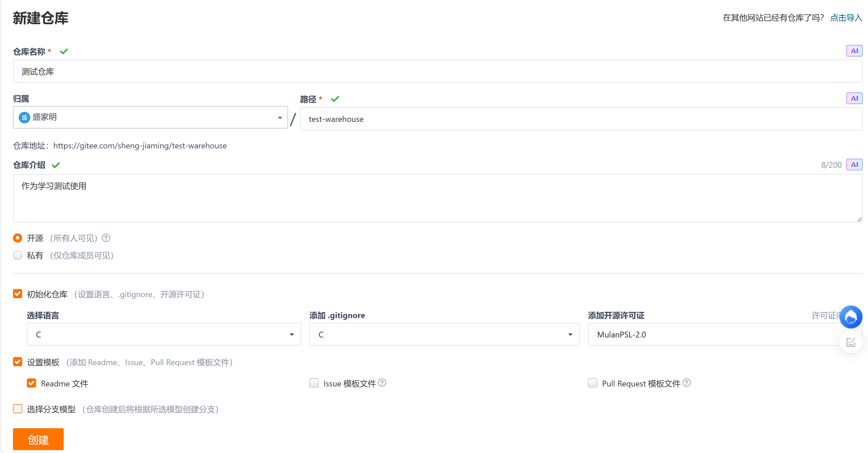Select the 私有 radio button
The image size is (868, 453).
[18, 255]
